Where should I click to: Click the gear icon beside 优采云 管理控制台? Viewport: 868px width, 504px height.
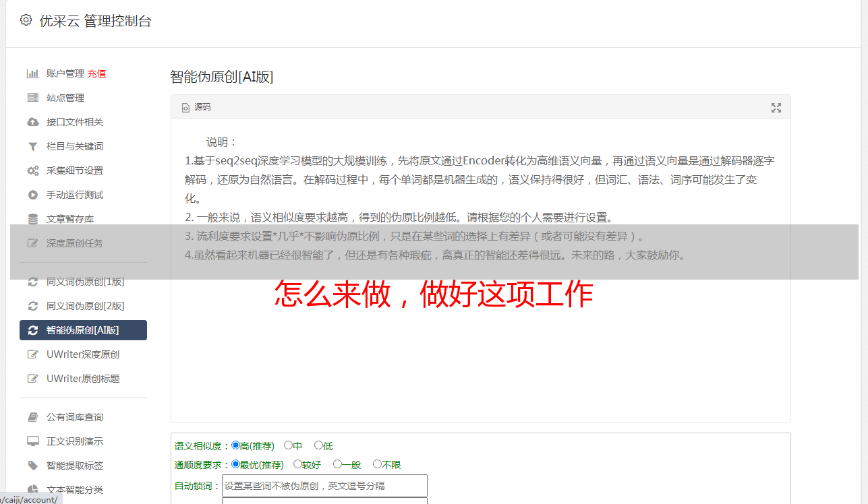point(26,20)
